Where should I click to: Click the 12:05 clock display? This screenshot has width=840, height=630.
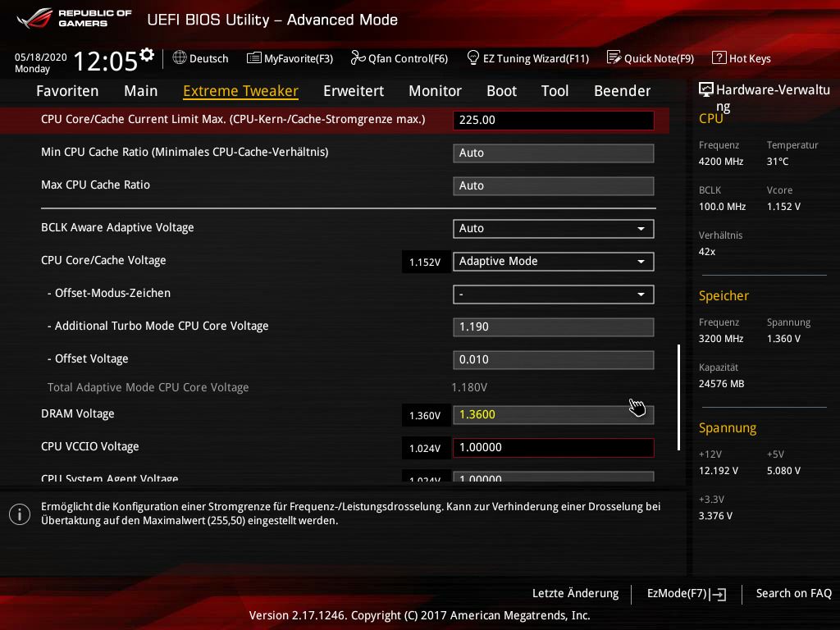(x=106, y=61)
